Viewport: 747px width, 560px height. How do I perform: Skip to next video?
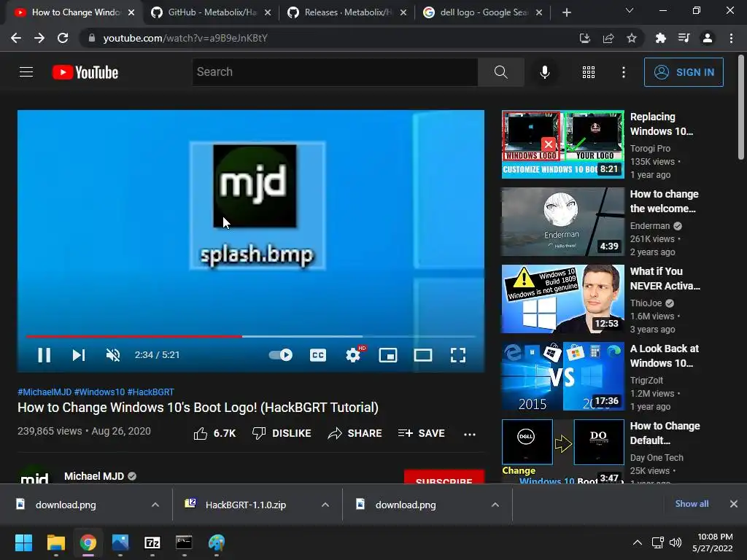pos(79,355)
